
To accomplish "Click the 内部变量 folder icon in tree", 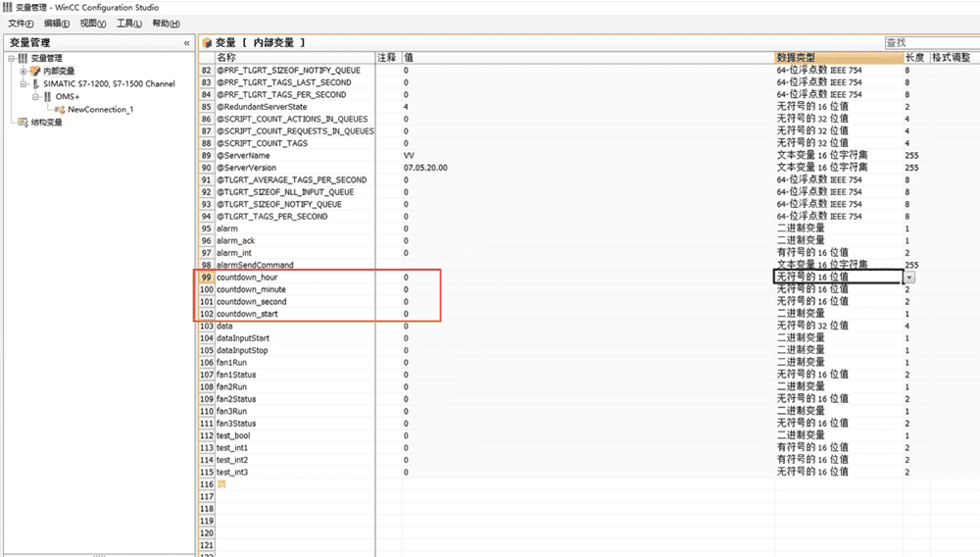I will 35,71.
